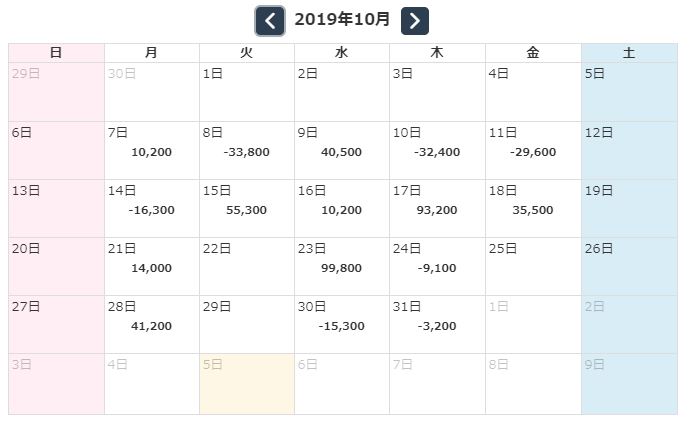Click October 28 cell showing 41,200
Viewport: 690px width, 426px height.
click(152, 325)
